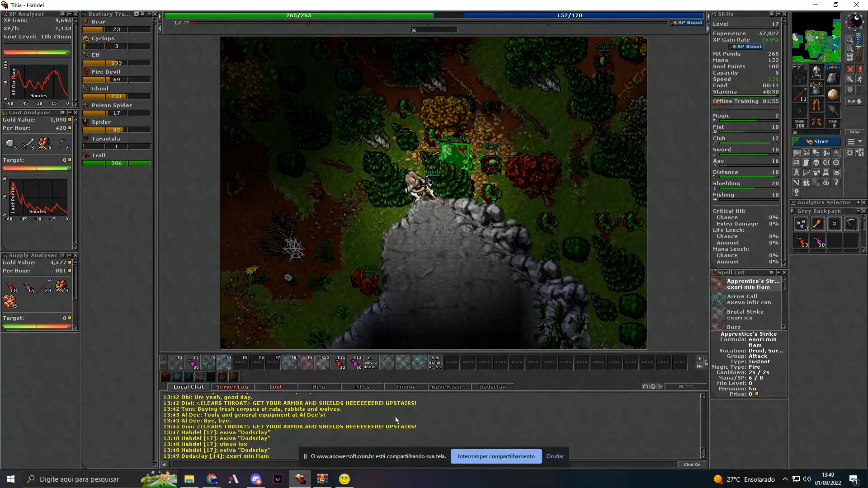The height and width of the screenshot is (488, 868).
Task: Toggle chase opponent running mode
Action: [x=860, y=79]
